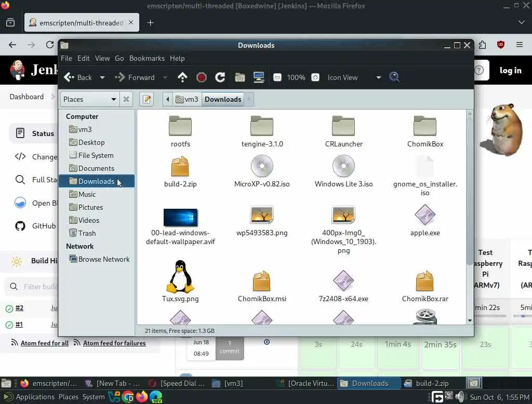Select the gnome_os_installer.iso file
Screen dimensions: 532x404
425,176
